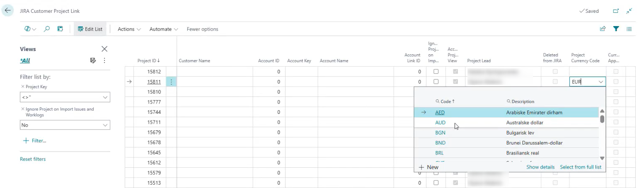The width and height of the screenshot is (644, 188).
Task: Create new currency with + New
Action: [429, 167]
